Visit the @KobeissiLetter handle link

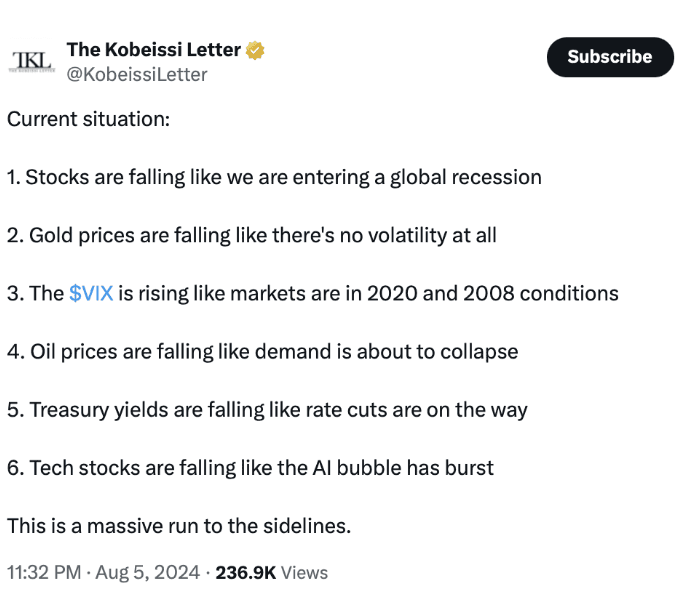click(x=137, y=74)
